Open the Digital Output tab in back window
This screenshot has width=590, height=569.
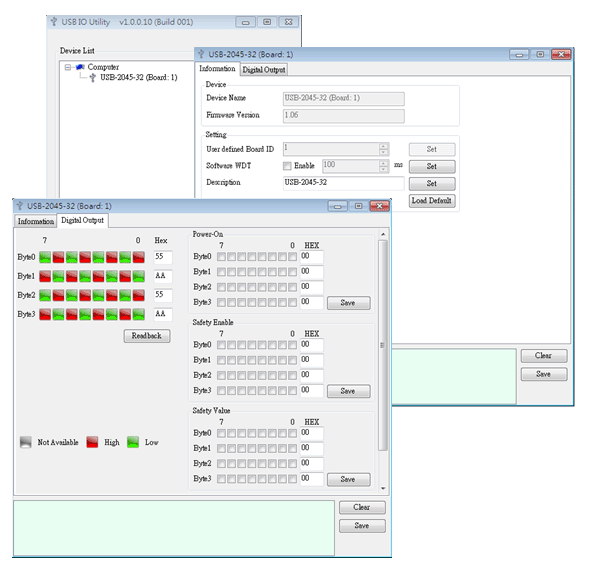264,70
